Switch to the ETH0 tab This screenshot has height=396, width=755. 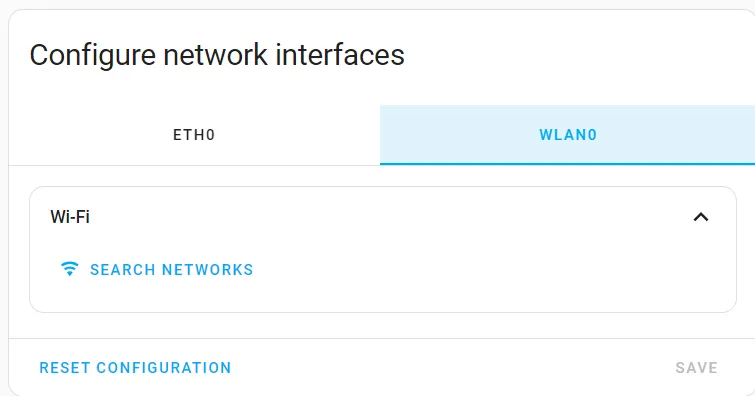pyautogui.click(x=194, y=135)
